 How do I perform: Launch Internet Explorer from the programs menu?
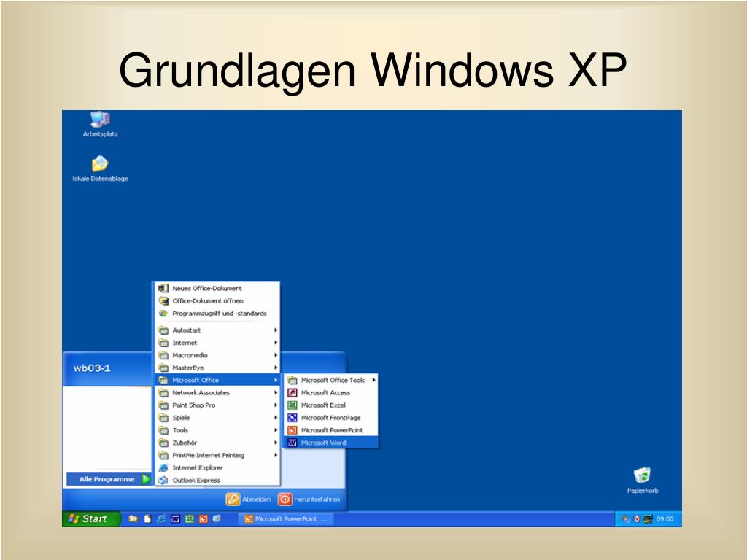218,467
